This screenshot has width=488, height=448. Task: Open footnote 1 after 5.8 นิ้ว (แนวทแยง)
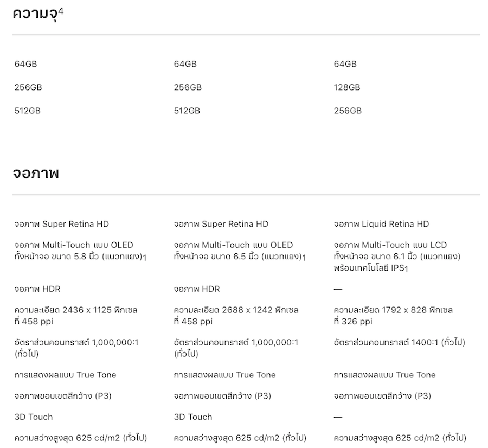(145, 257)
